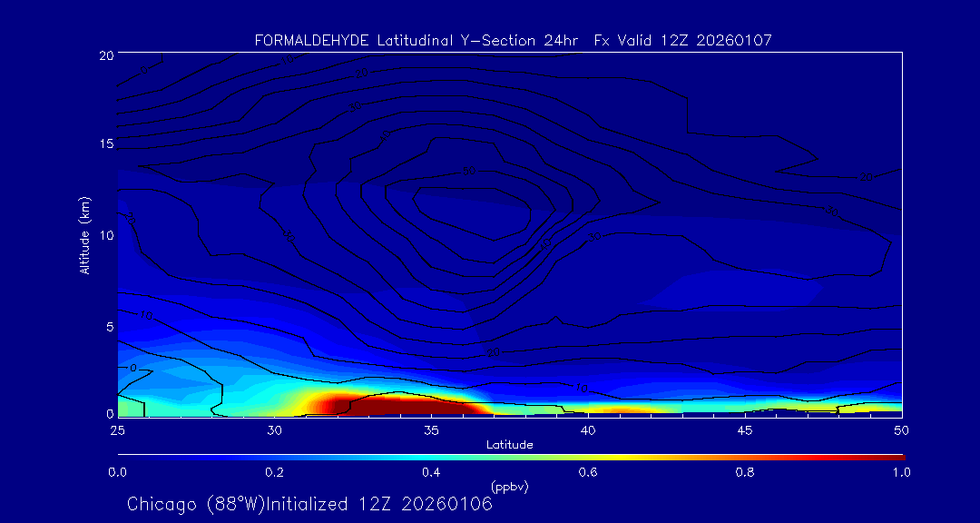
Task: Click the contour label "50" in the jet core
Action: coord(469,172)
